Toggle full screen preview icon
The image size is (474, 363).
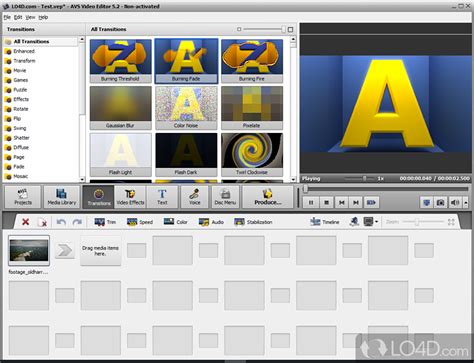tap(426, 202)
